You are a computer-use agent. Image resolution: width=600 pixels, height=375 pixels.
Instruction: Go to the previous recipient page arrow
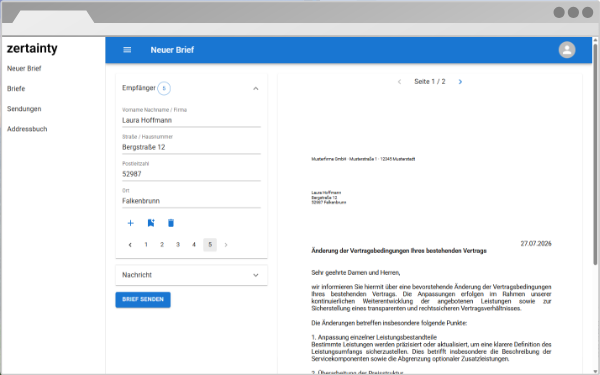130,245
